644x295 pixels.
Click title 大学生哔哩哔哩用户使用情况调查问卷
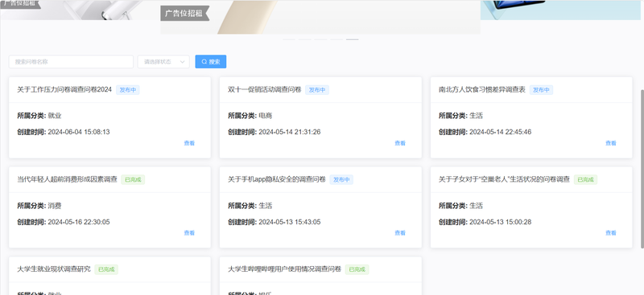285,269
